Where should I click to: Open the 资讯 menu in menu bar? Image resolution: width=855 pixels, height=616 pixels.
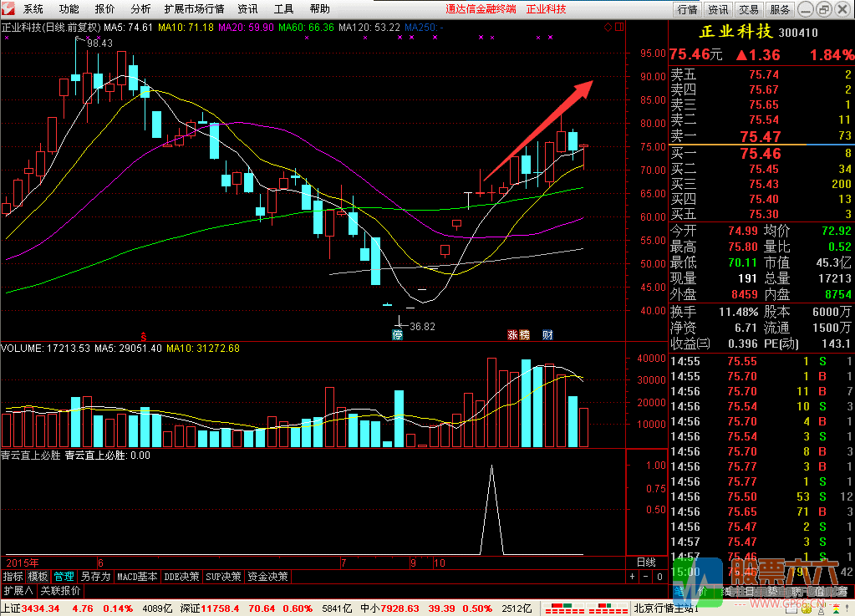tap(247, 8)
